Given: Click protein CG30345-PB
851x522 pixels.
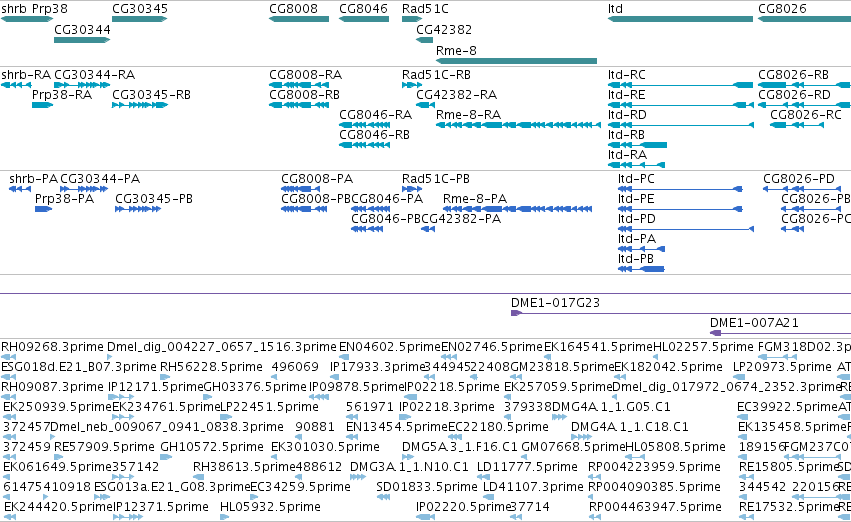Looking at the screenshot, I should tap(138, 208).
